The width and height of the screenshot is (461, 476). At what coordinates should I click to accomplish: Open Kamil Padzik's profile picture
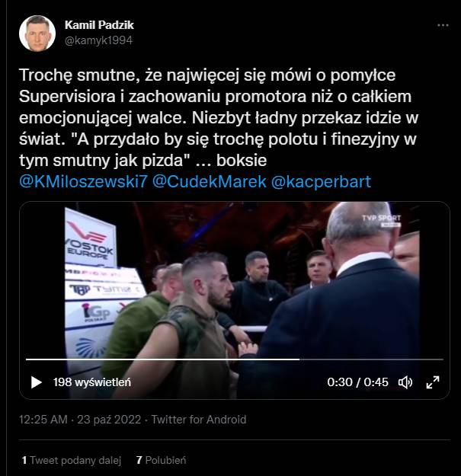(37, 34)
